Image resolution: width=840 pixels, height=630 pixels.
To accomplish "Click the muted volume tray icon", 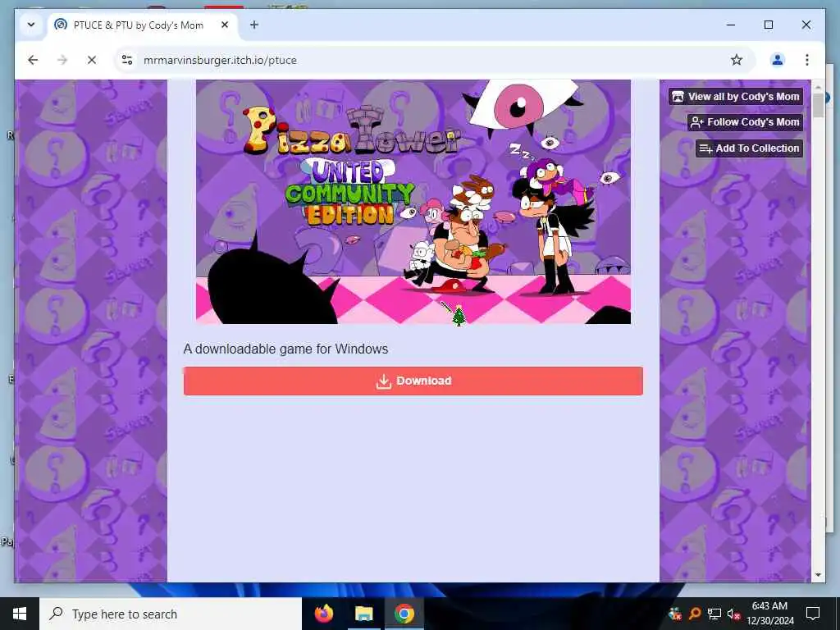I will [733, 614].
